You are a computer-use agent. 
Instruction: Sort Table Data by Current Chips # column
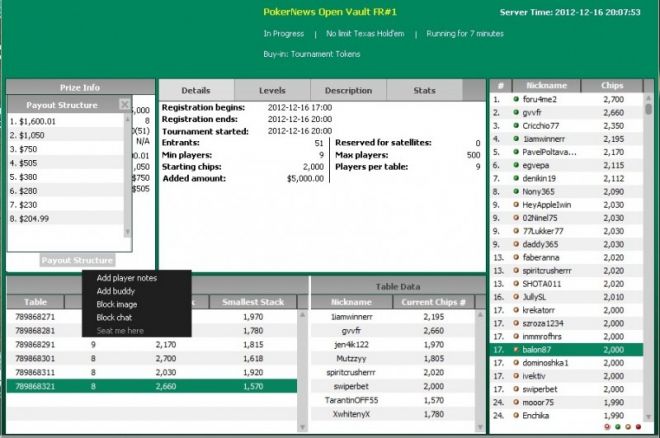(x=434, y=302)
